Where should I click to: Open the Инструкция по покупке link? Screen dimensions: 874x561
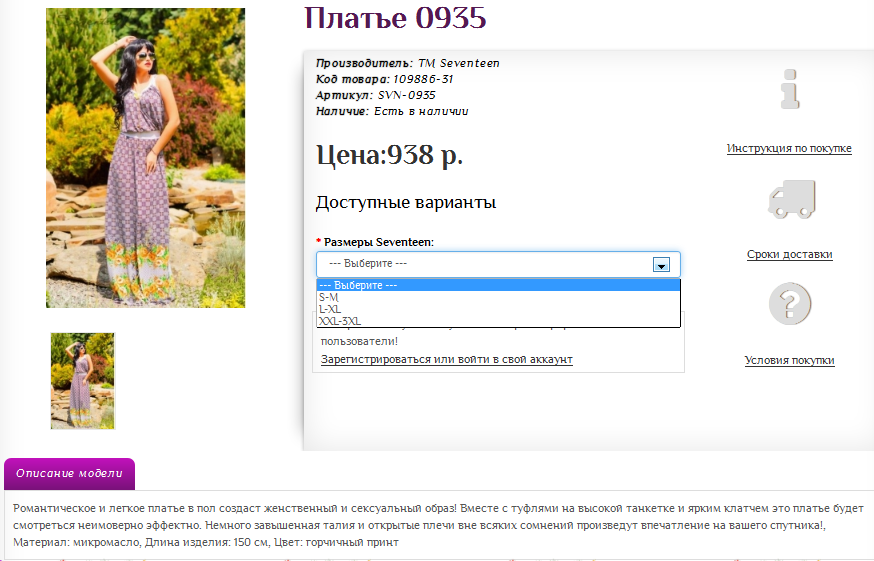[789, 148]
